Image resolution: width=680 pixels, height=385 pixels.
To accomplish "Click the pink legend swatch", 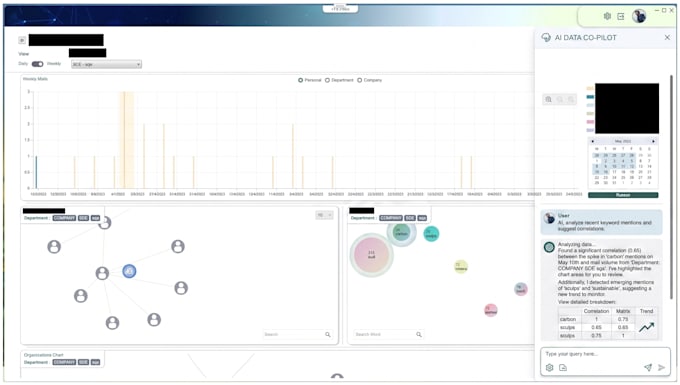I will pyautogui.click(x=590, y=122).
